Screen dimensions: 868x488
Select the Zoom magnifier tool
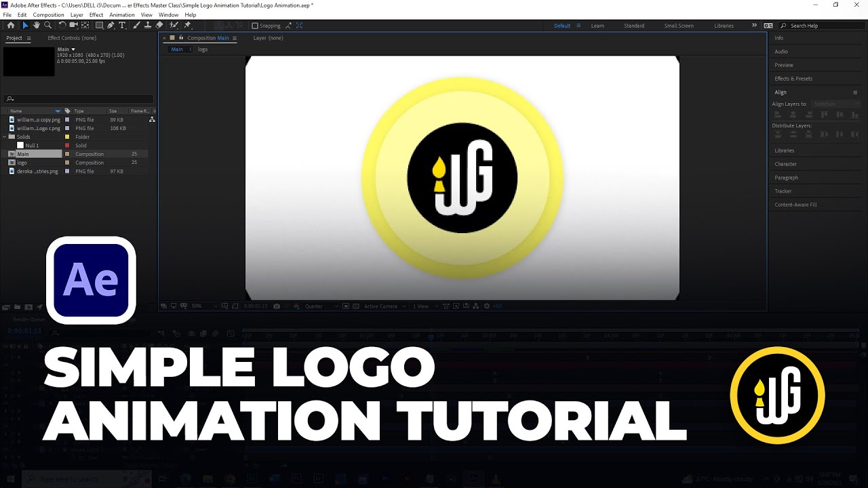[x=47, y=25]
